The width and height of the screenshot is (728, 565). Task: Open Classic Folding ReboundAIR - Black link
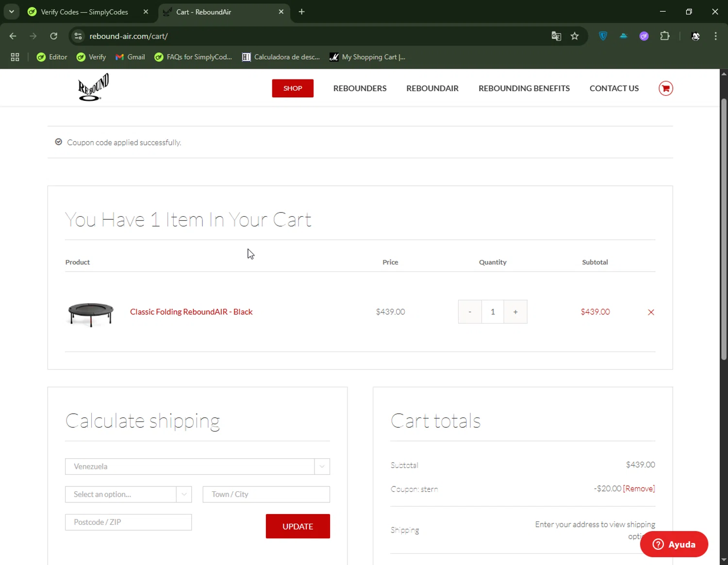(x=191, y=312)
